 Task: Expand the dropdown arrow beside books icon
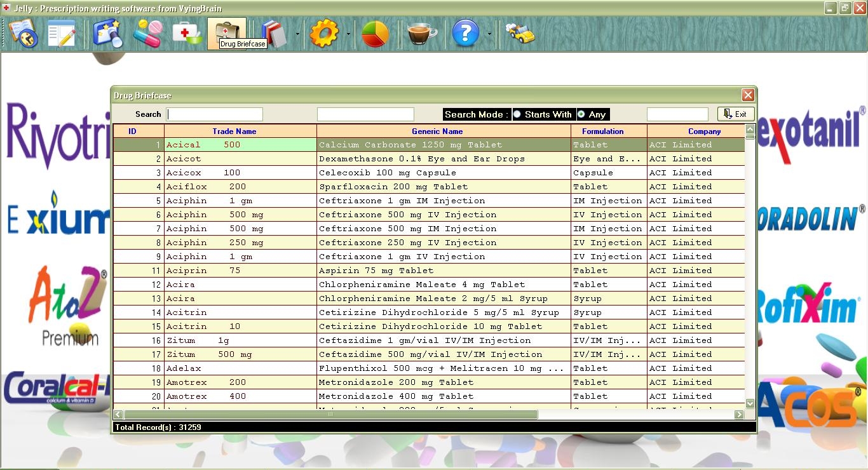[297, 34]
